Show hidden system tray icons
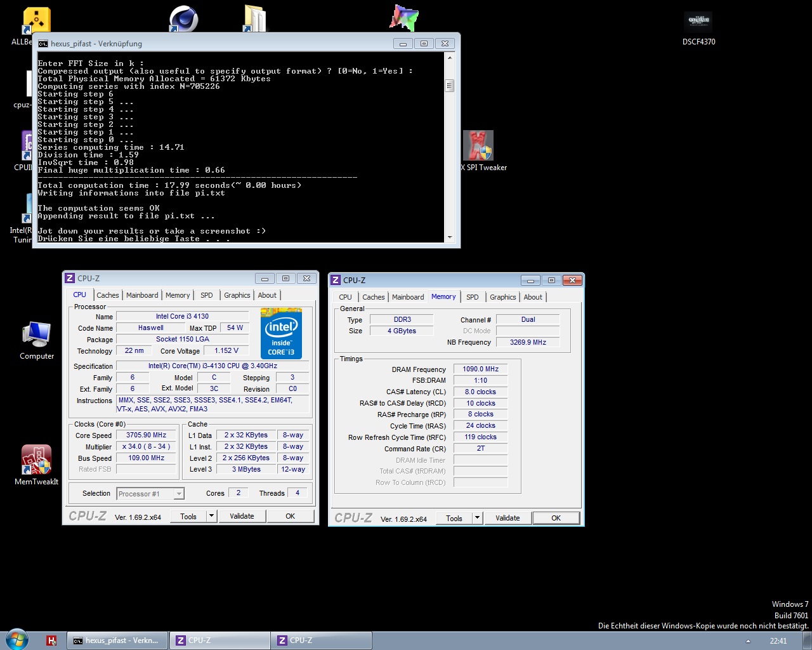The height and width of the screenshot is (650, 812). 748,641
